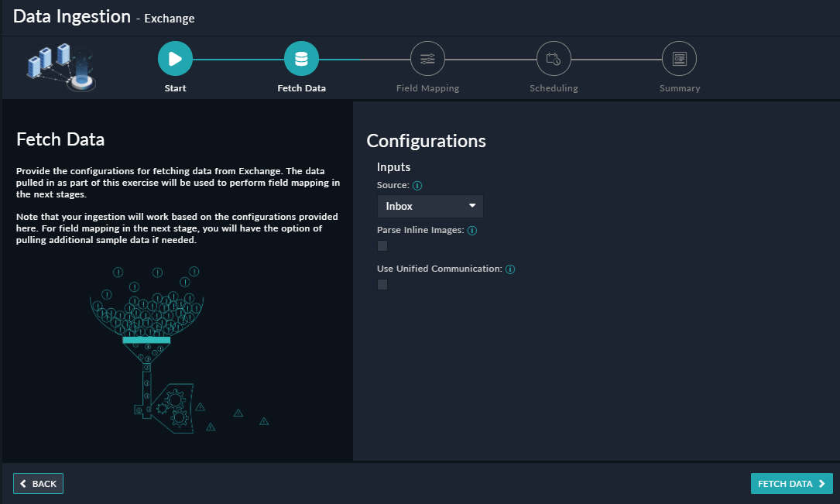The image size is (840, 504).
Task: Click info icon beside Use Unified Communication
Action: click(510, 269)
